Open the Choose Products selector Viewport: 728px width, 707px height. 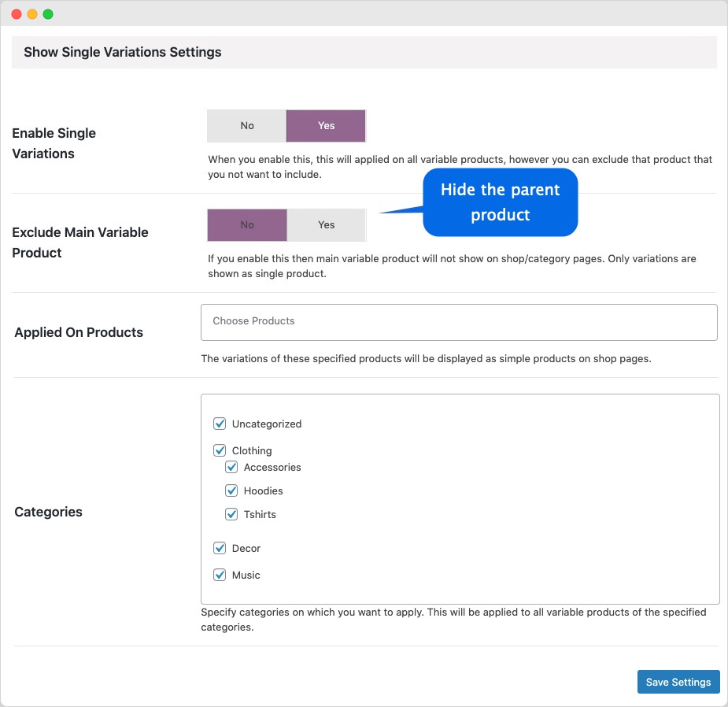point(459,322)
